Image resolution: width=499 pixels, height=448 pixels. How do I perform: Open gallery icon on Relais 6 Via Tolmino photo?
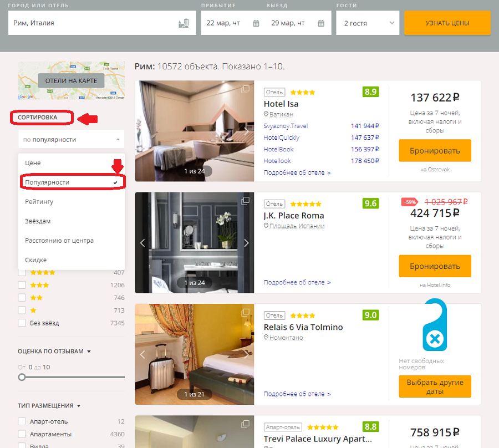tap(246, 313)
